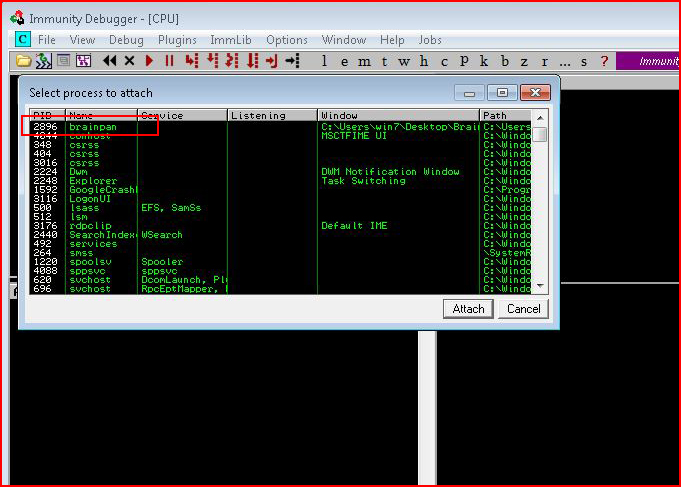Select the spoolsv process row
681x487 pixels.
pos(280,262)
